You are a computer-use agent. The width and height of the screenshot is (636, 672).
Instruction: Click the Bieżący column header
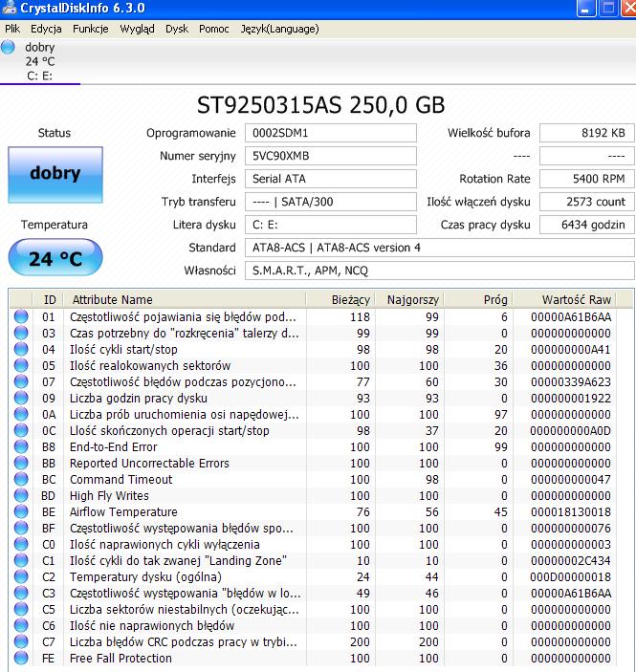tap(340, 299)
